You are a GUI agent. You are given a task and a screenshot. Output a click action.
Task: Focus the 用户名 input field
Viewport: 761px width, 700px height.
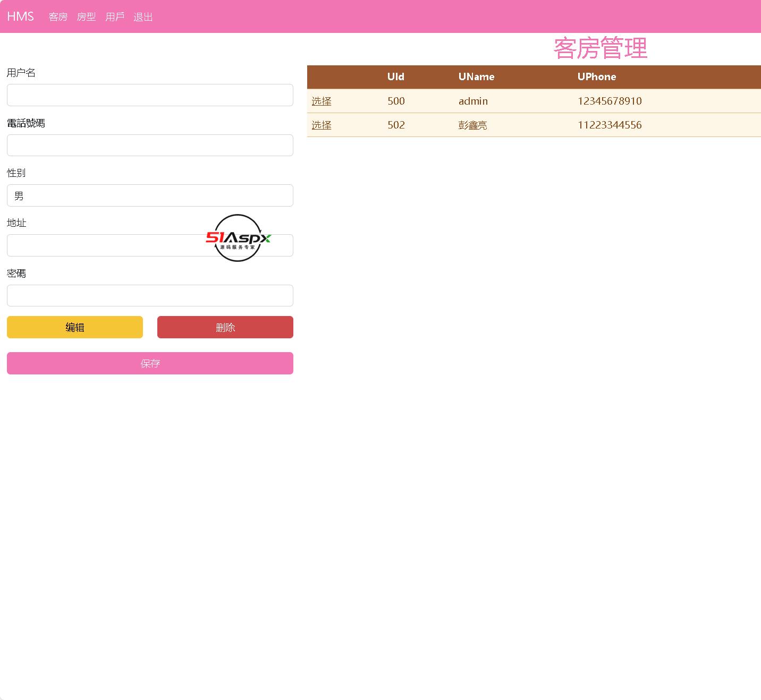coord(150,95)
